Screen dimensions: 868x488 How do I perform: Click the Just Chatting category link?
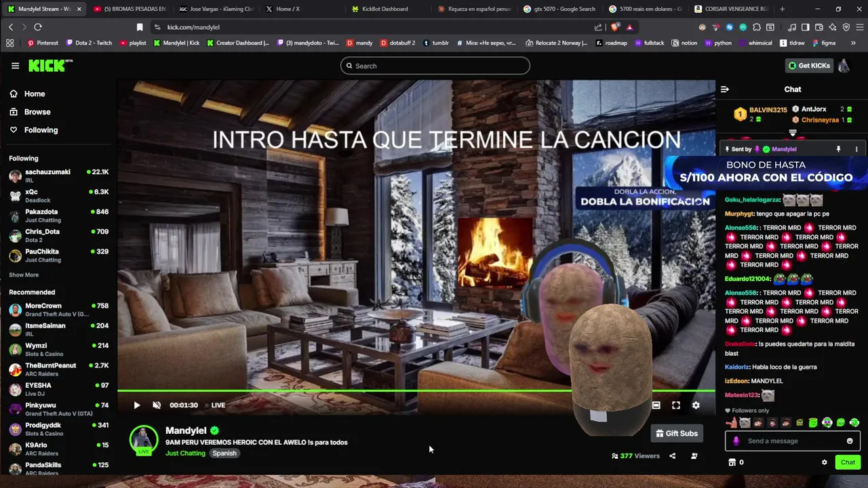pos(185,453)
